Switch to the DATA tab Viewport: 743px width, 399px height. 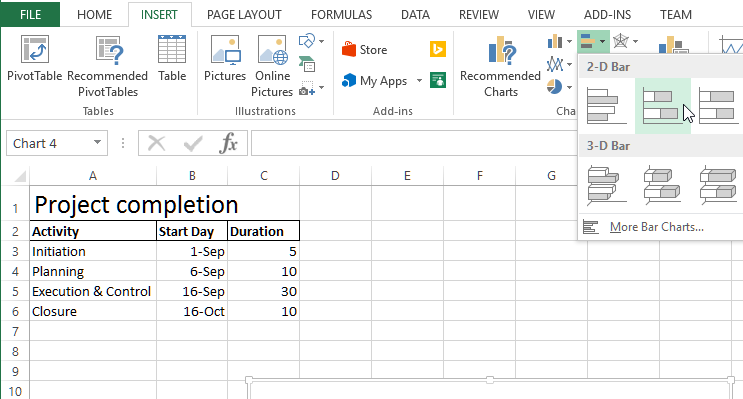tap(415, 15)
